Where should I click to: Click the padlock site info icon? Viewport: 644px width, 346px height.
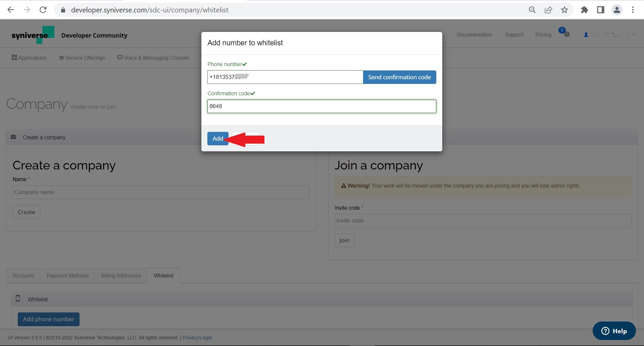63,10
